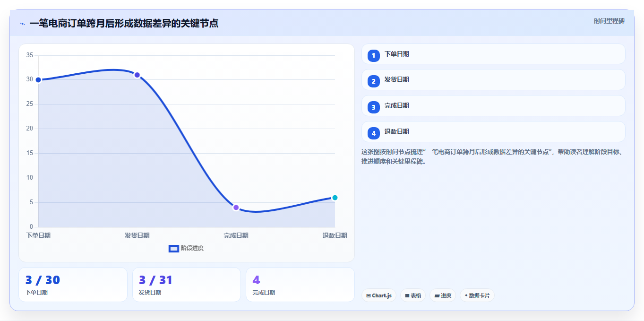The image size is (644, 321).
Task: Open the 退款日期 timeline step row
Action: pyautogui.click(x=493, y=132)
